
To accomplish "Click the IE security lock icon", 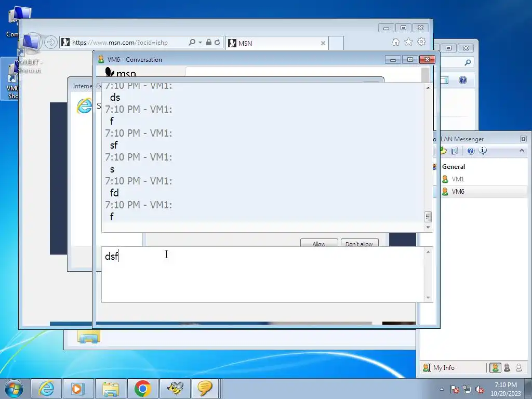I will (209, 43).
